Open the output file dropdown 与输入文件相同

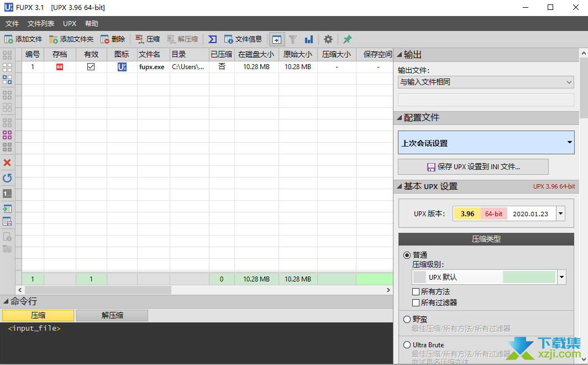point(486,82)
